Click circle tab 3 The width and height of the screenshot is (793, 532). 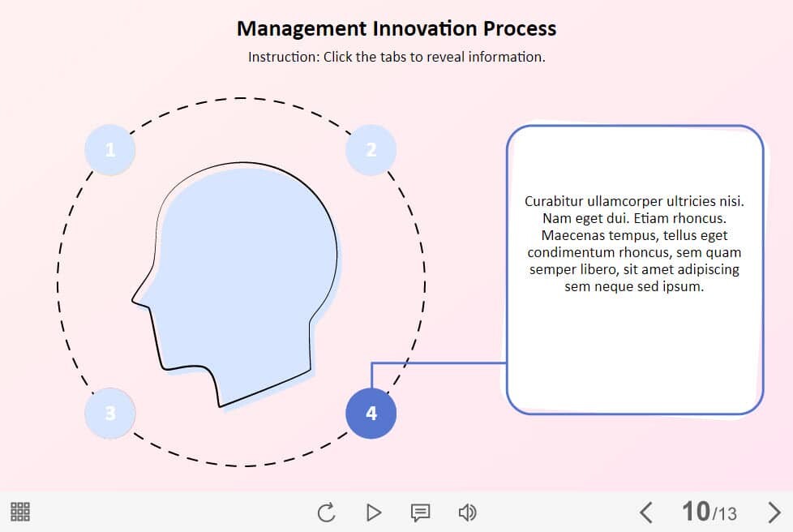[x=110, y=414]
